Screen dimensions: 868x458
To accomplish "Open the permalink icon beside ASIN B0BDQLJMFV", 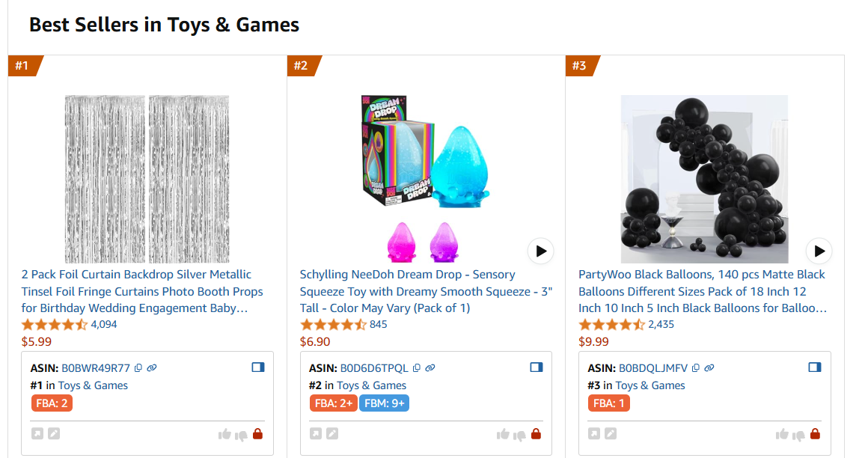I will [x=709, y=367].
